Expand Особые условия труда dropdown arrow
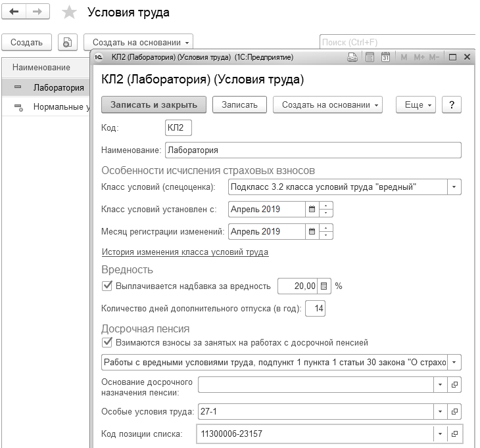 tap(441, 412)
